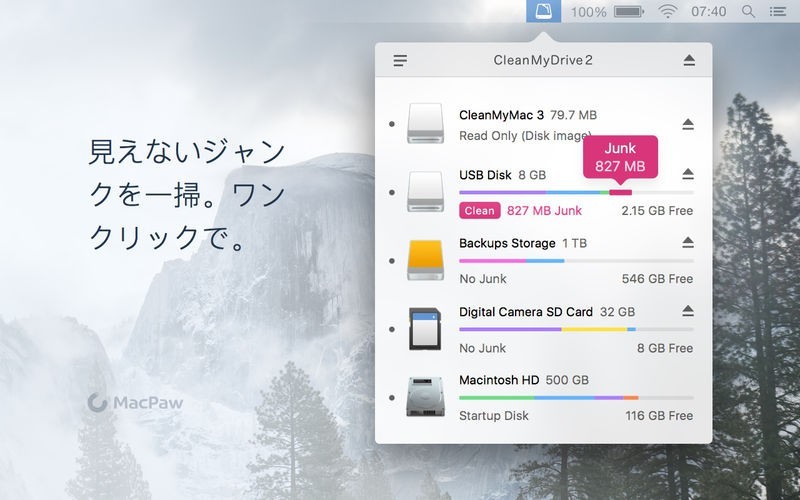Screen dimensions: 800x500
Task: Eject the CleanMyMac 3 disk image
Action: (688, 124)
